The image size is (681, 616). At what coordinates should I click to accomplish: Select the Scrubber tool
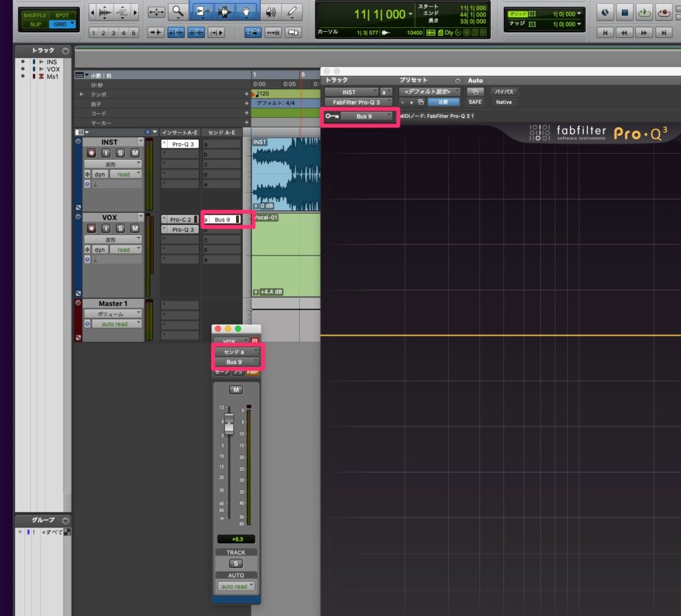(x=271, y=12)
